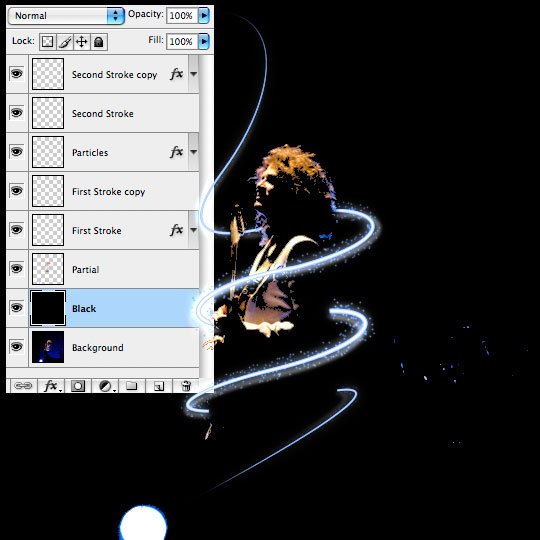Image resolution: width=540 pixels, height=540 pixels.
Task: Open the Opacity slider arrow
Action: [x=204, y=15]
